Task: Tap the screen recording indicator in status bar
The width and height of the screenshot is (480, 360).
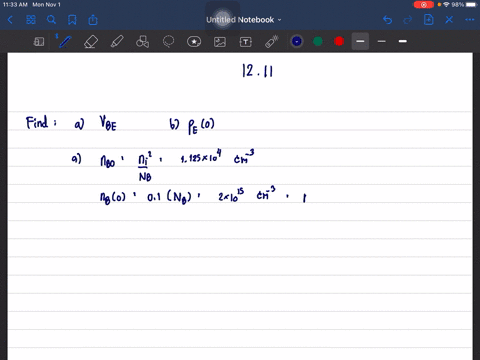Action: (424, 5)
